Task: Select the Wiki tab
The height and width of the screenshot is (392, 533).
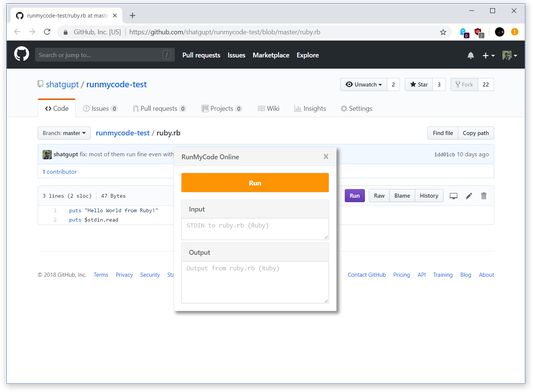Action: (x=268, y=108)
